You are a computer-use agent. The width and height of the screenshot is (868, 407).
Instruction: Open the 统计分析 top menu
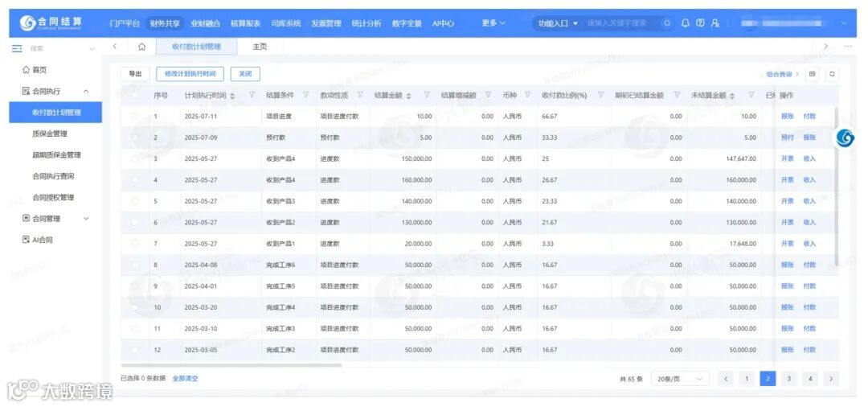[x=366, y=23]
